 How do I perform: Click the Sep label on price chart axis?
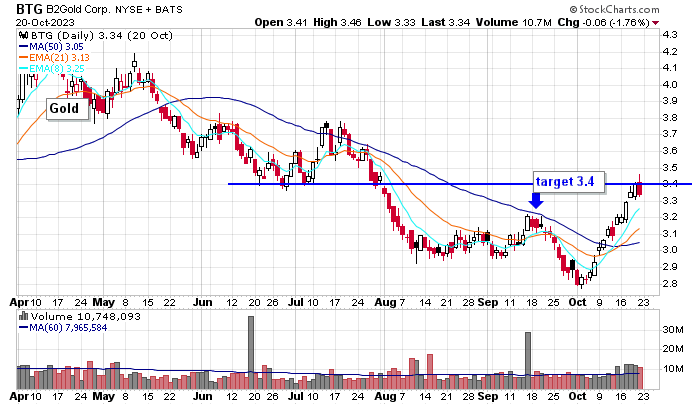[x=488, y=302]
